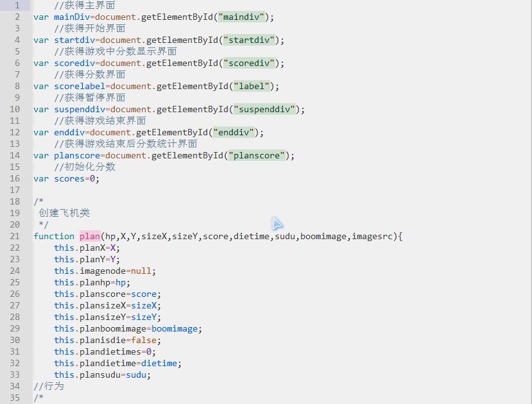Click the null value on line 24
This screenshot has width=532, height=404.
[141, 271]
